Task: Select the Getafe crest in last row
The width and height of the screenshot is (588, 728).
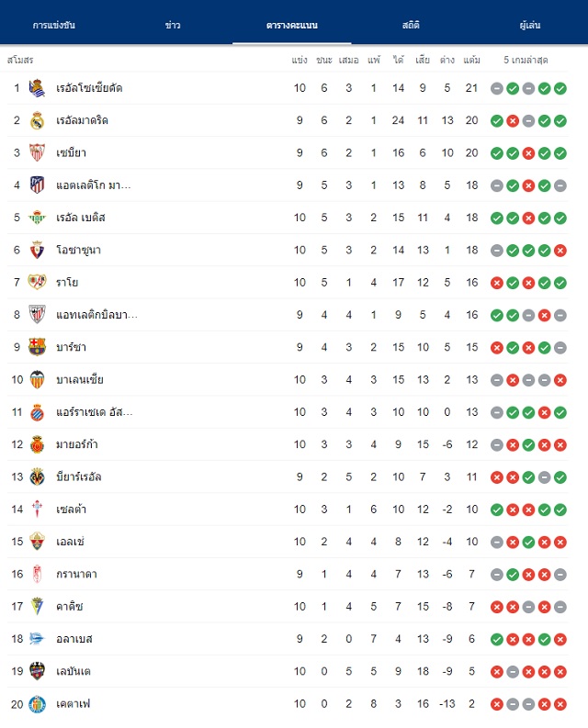Action: (x=37, y=704)
